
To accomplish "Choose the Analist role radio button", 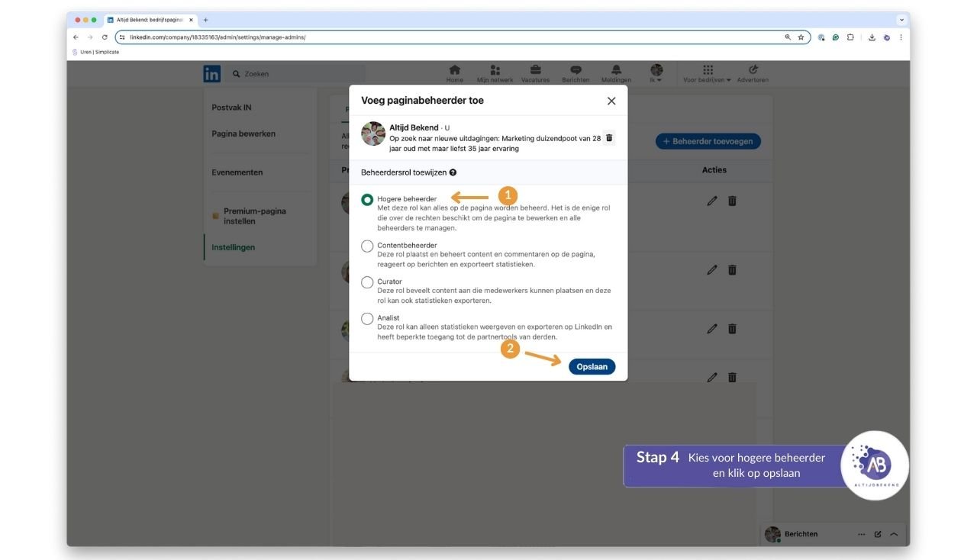I will point(367,318).
